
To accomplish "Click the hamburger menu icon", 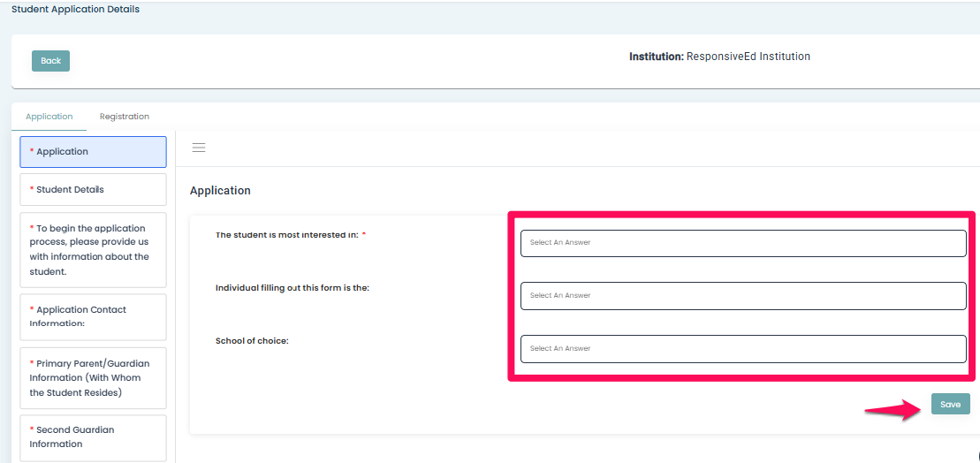I will pyautogui.click(x=199, y=148).
